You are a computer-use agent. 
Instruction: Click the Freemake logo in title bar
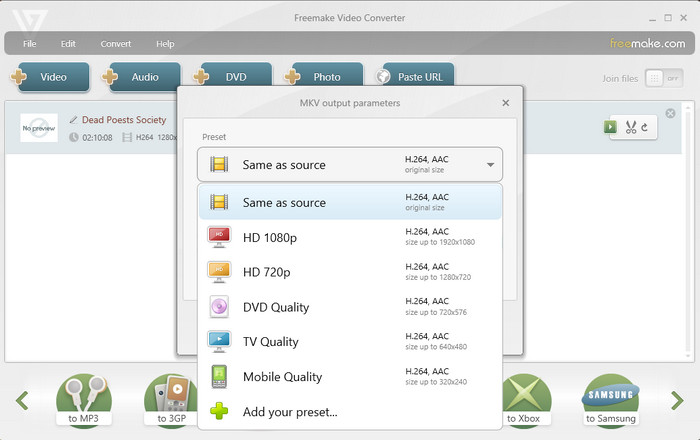point(29,22)
